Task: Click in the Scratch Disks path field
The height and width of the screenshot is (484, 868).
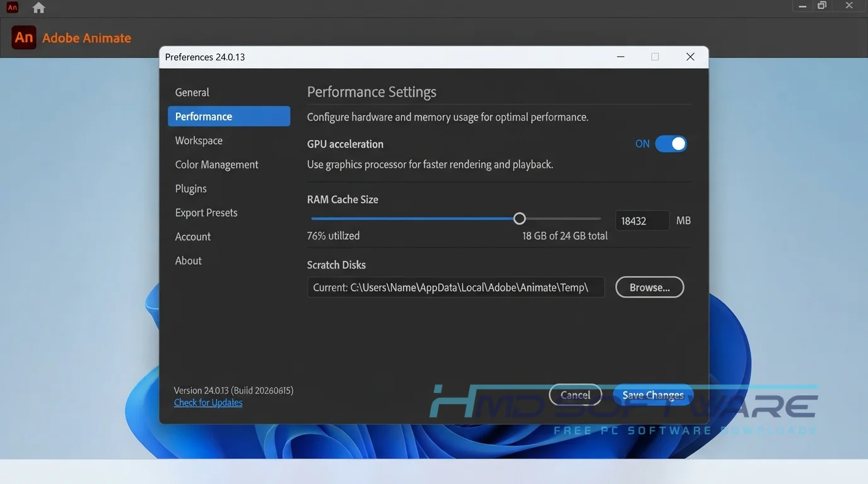Action: (x=455, y=287)
